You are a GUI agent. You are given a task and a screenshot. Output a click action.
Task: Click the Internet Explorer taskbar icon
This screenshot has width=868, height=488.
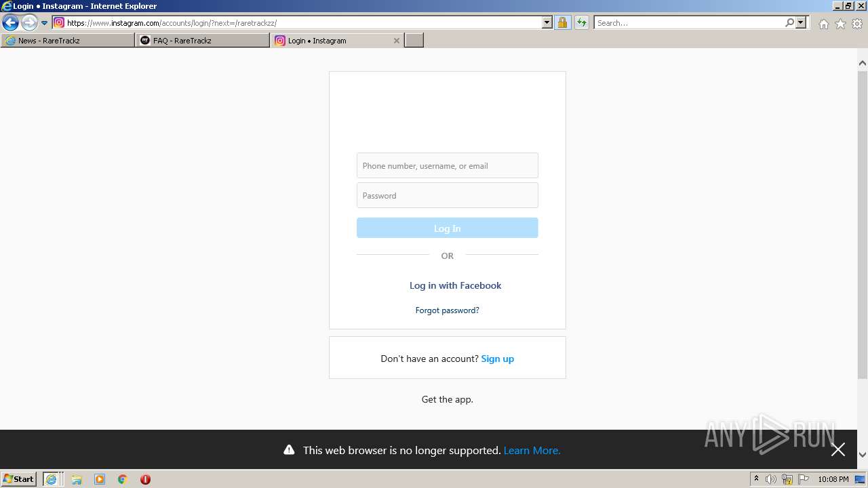click(x=52, y=479)
